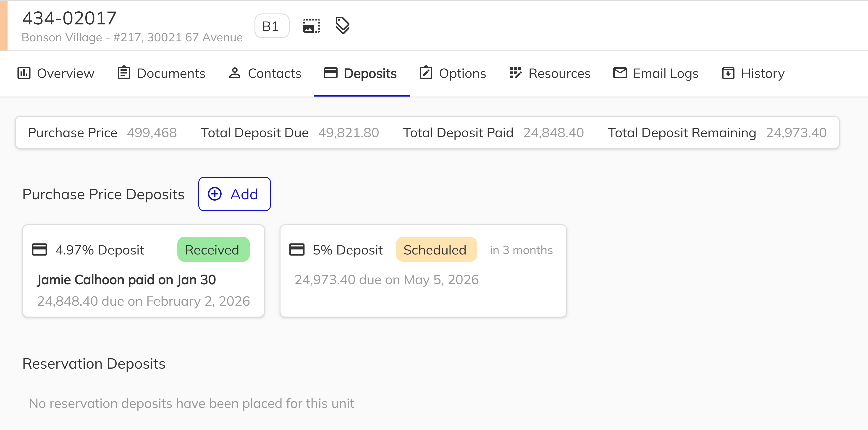Viewport: 868px width, 430px height.
Task: Open the Options tab
Action: pyautogui.click(x=453, y=73)
